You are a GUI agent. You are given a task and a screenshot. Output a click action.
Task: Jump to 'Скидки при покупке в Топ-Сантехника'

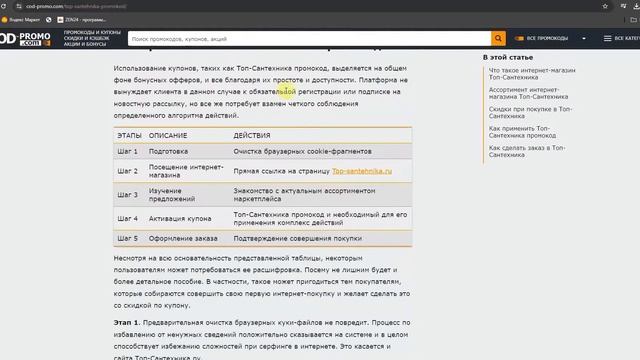pos(530,113)
